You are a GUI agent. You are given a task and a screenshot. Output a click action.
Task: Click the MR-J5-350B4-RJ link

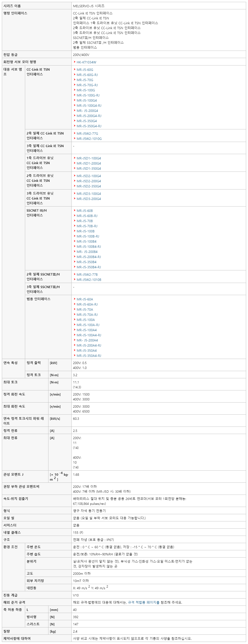(x=89, y=267)
